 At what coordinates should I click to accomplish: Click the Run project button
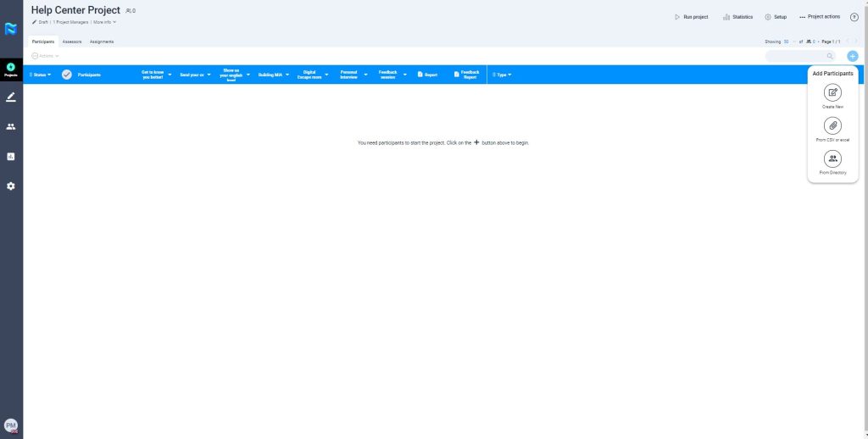point(691,17)
